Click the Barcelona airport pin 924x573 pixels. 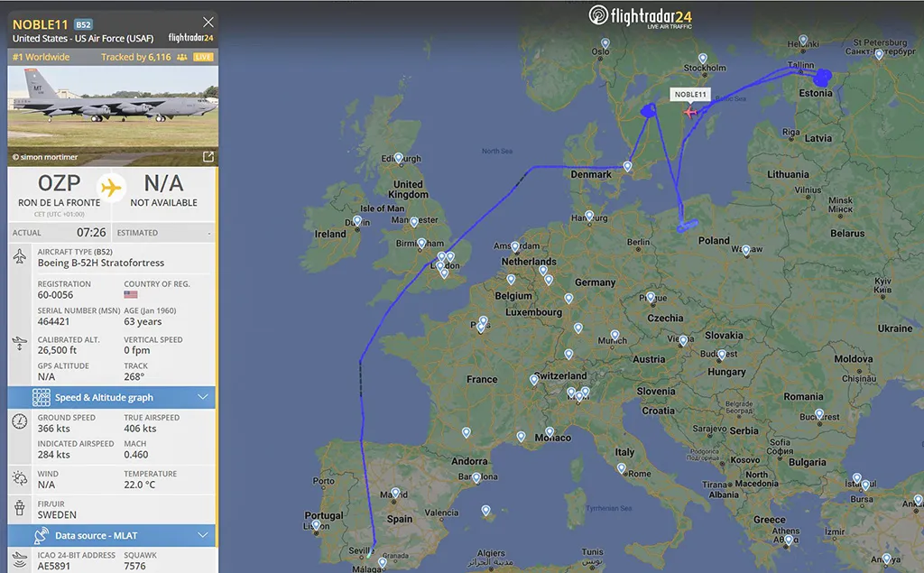pos(476,478)
